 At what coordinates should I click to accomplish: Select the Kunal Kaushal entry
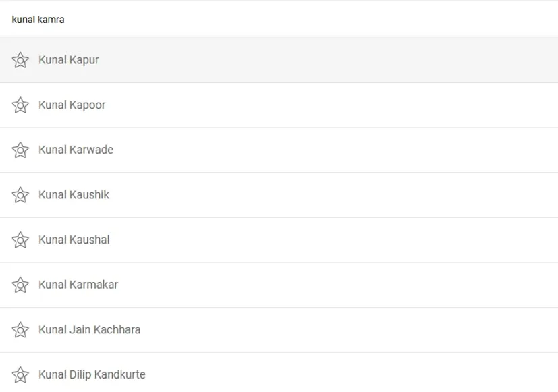pyautogui.click(x=74, y=240)
